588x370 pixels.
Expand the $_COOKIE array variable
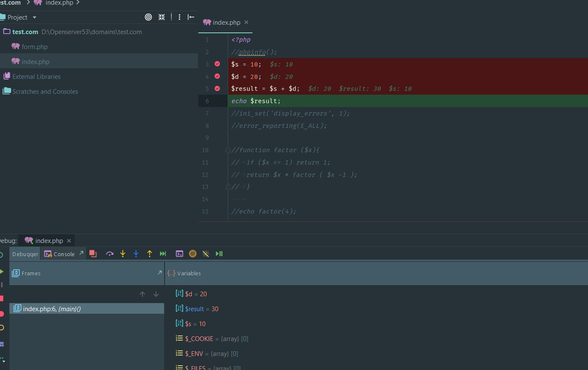click(x=180, y=338)
